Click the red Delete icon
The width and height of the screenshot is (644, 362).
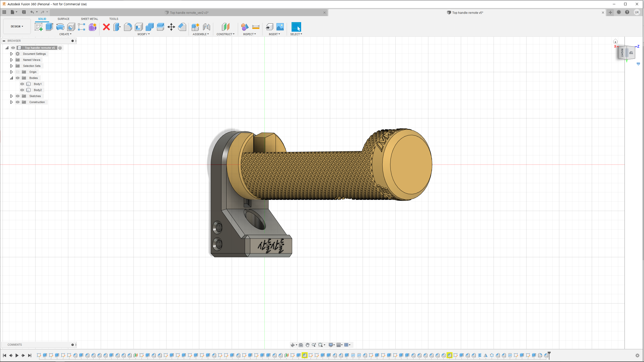[x=106, y=27]
